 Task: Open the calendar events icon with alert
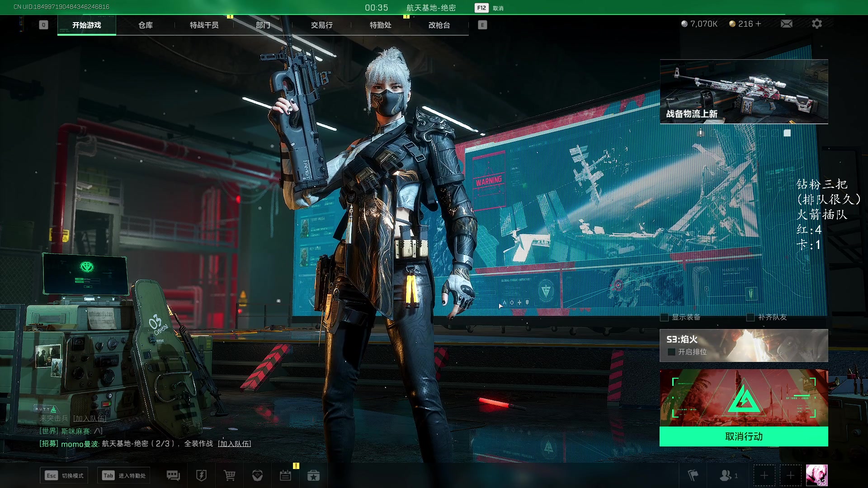coord(285,475)
